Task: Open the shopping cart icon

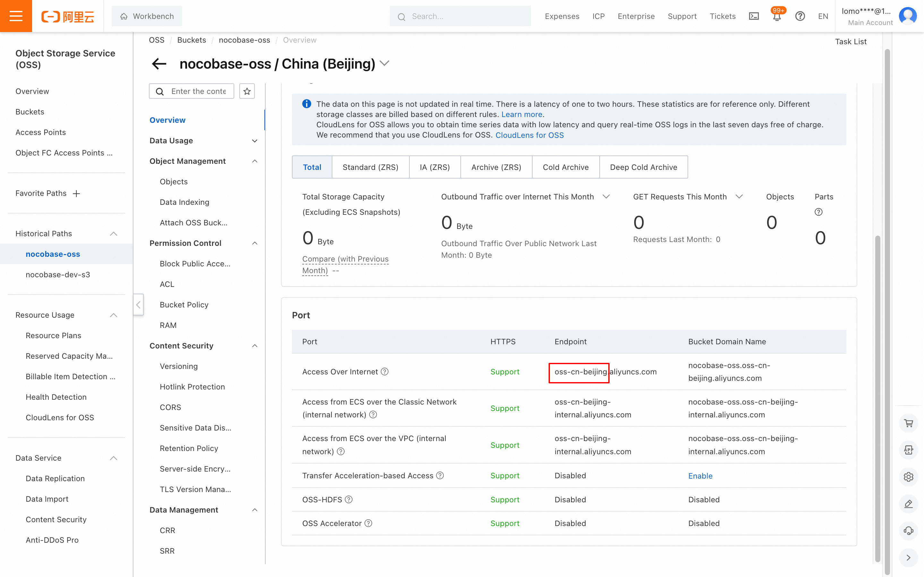Action: tap(908, 423)
